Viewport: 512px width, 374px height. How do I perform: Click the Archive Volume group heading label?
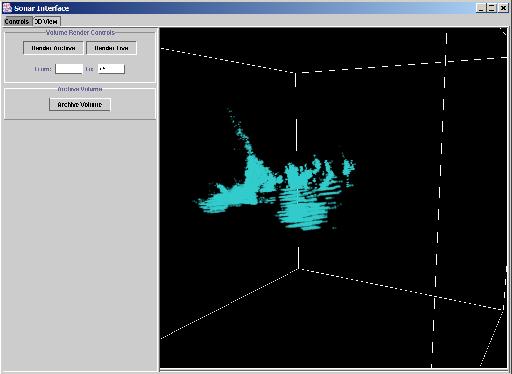(x=80, y=89)
